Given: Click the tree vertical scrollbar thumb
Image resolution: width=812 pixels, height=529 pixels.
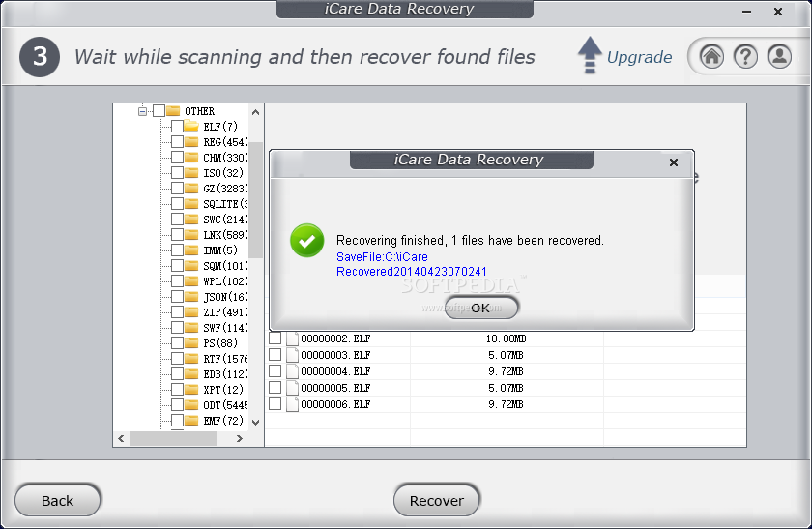Looking at the screenshot, I should 256,200.
